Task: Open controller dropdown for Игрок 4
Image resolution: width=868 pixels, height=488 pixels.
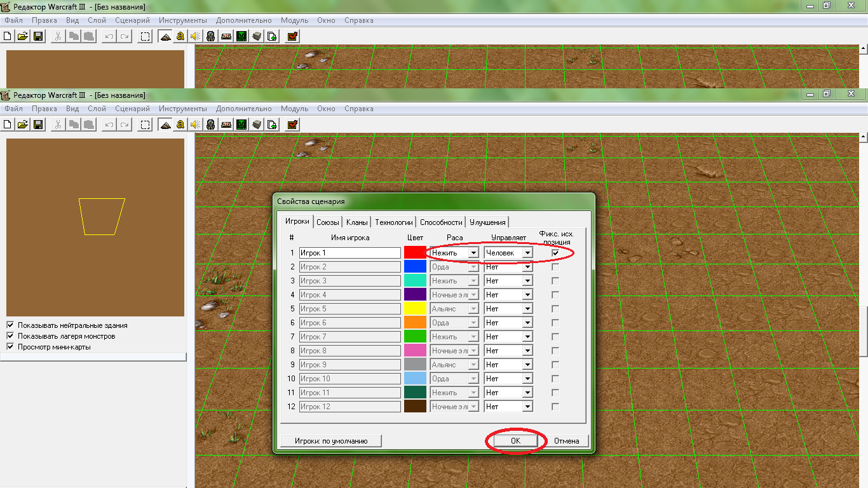Action: click(508, 295)
